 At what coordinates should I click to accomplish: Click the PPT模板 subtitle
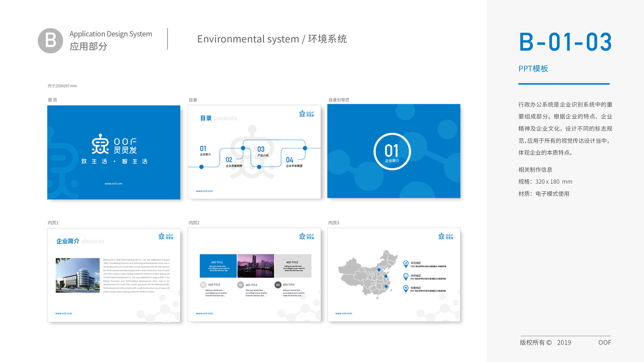point(533,68)
